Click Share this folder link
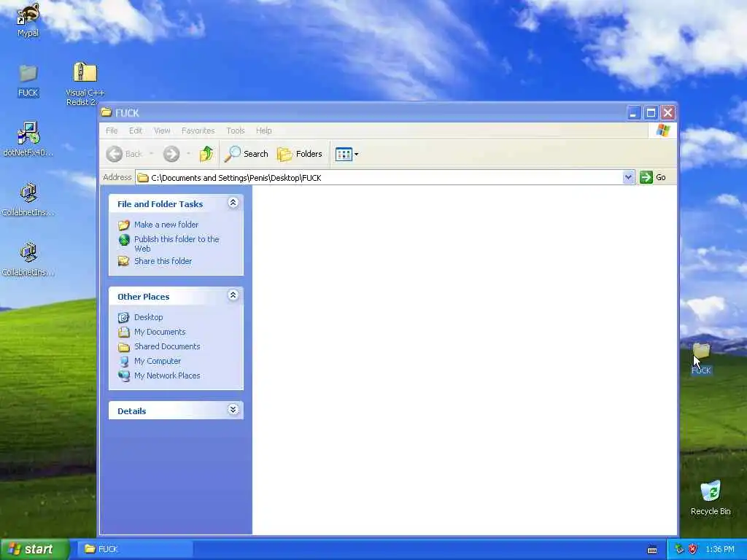Viewport: 747px width, 560px height. (163, 261)
